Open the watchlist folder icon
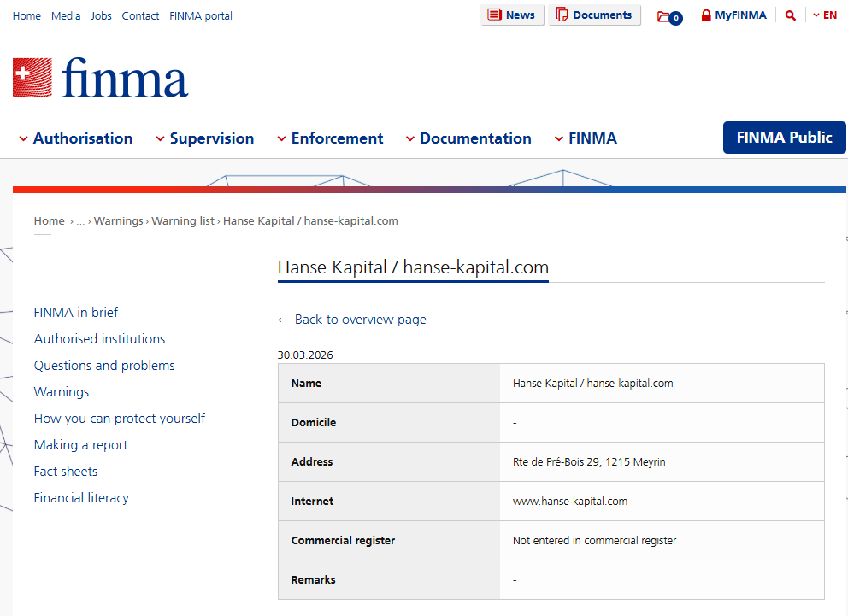The image size is (848, 616). pyautogui.click(x=669, y=17)
